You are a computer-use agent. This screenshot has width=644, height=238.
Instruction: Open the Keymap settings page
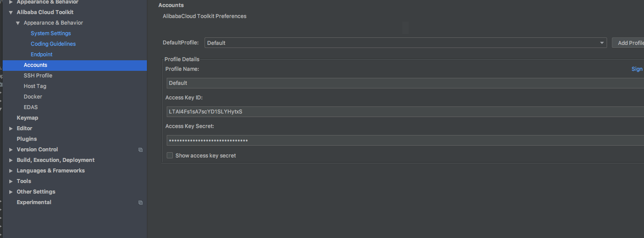click(x=27, y=118)
